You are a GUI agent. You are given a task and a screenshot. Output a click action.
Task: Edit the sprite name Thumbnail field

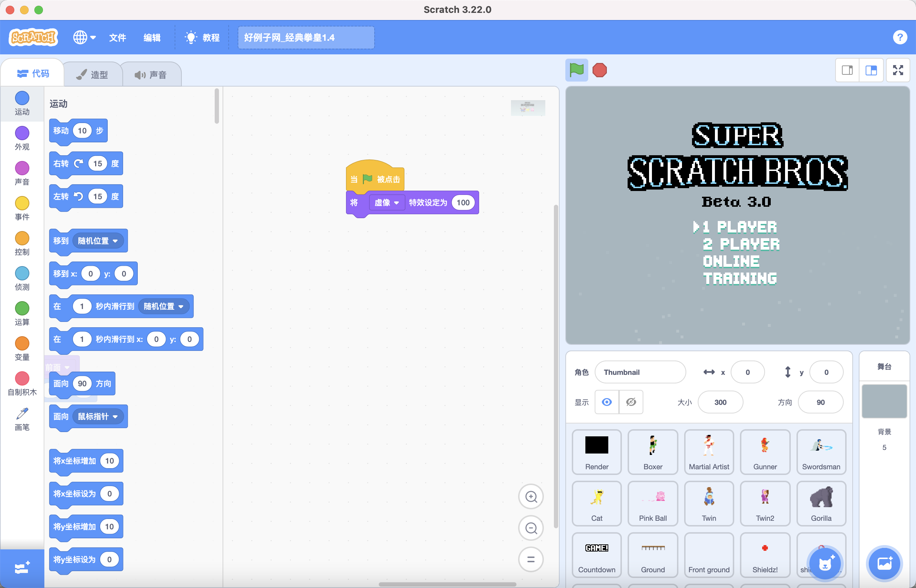pyautogui.click(x=640, y=372)
